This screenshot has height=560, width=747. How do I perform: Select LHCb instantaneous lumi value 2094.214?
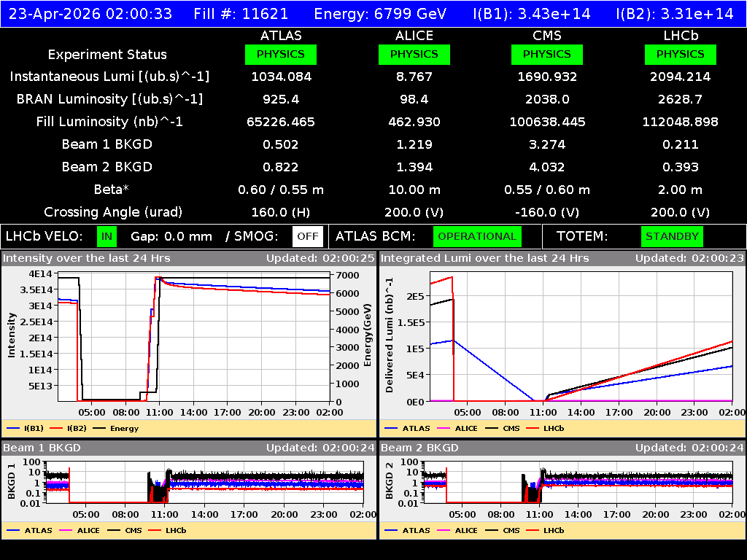[x=681, y=77]
